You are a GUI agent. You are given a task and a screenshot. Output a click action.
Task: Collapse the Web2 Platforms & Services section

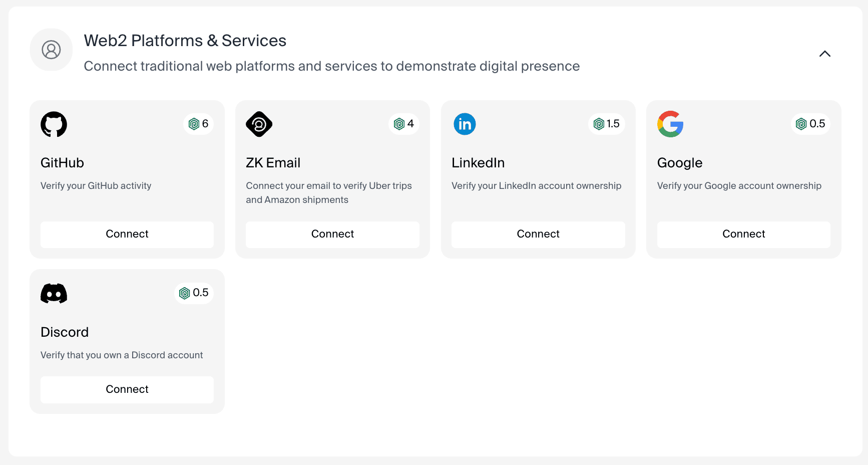pos(825,54)
